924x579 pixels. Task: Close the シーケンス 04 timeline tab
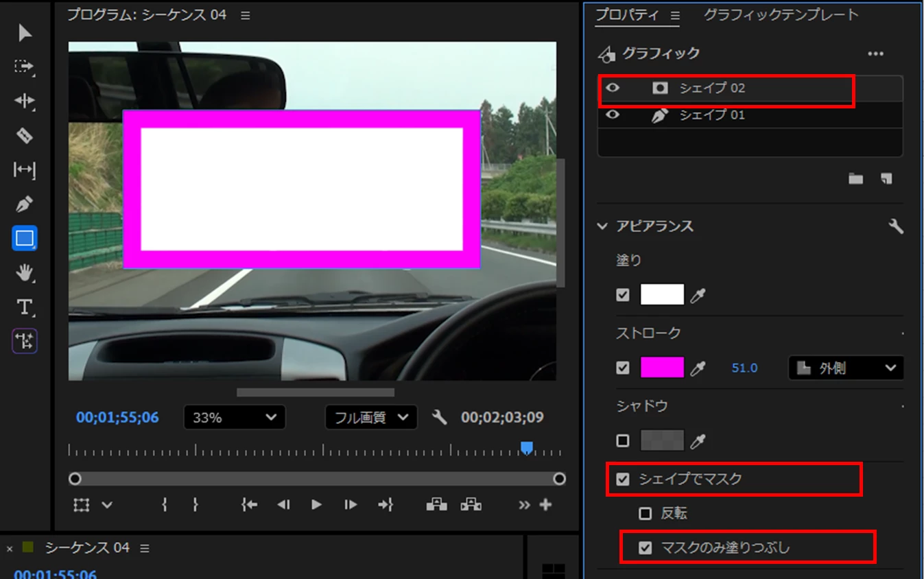[10, 548]
